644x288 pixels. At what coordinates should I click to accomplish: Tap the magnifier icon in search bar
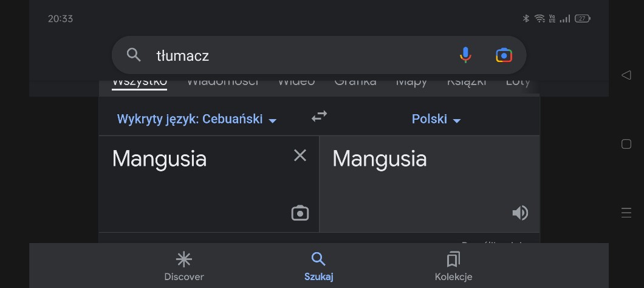point(134,55)
